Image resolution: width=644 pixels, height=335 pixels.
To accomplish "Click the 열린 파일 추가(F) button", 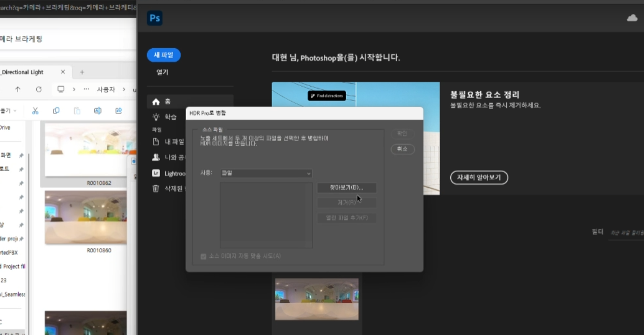I will coord(347,218).
